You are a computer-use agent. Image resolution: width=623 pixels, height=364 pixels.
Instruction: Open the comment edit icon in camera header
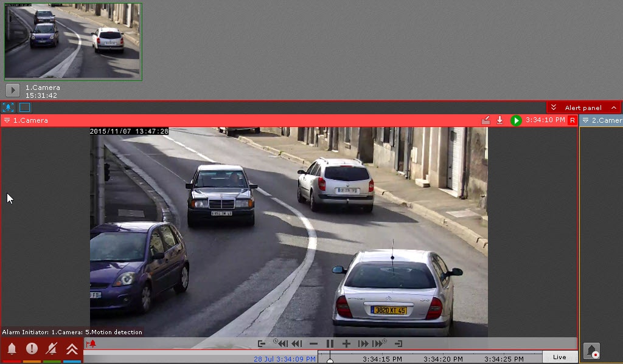pyautogui.click(x=486, y=120)
